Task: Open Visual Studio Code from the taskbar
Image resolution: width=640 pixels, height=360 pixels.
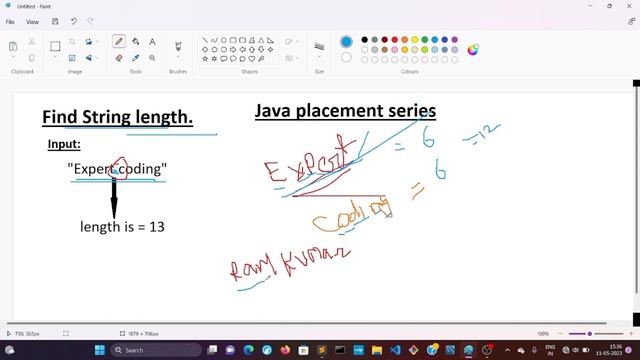Action: coord(395,350)
